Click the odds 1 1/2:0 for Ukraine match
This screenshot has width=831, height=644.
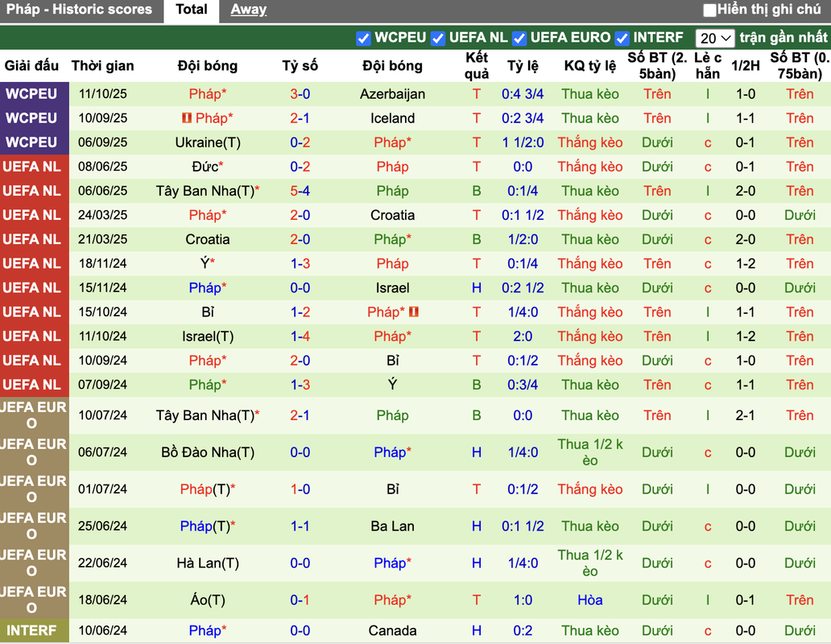pyautogui.click(x=523, y=142)
